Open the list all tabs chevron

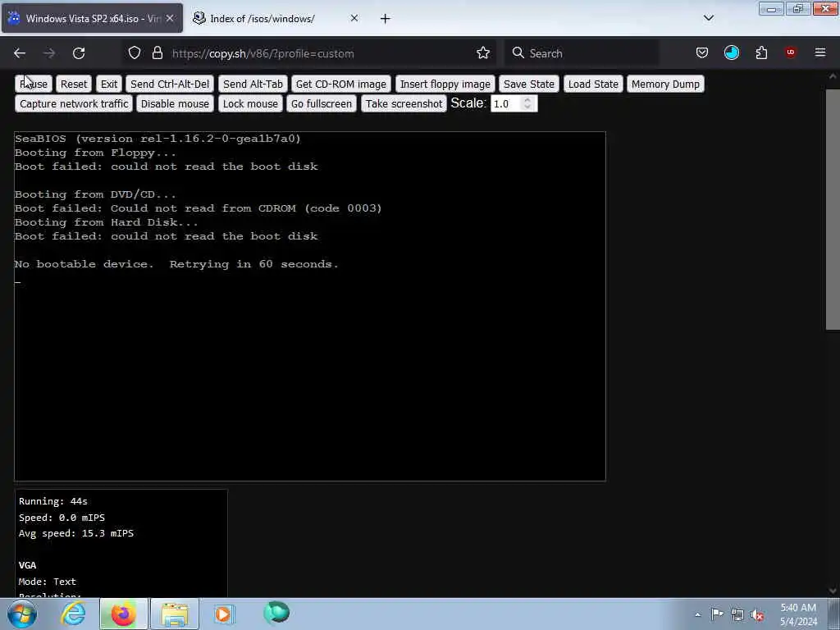708,18
